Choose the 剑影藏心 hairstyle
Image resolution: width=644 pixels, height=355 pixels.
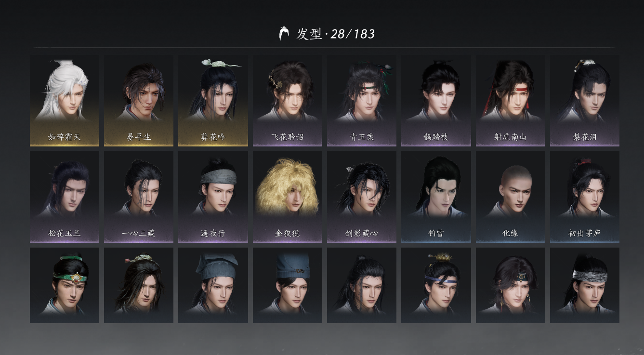362,197
